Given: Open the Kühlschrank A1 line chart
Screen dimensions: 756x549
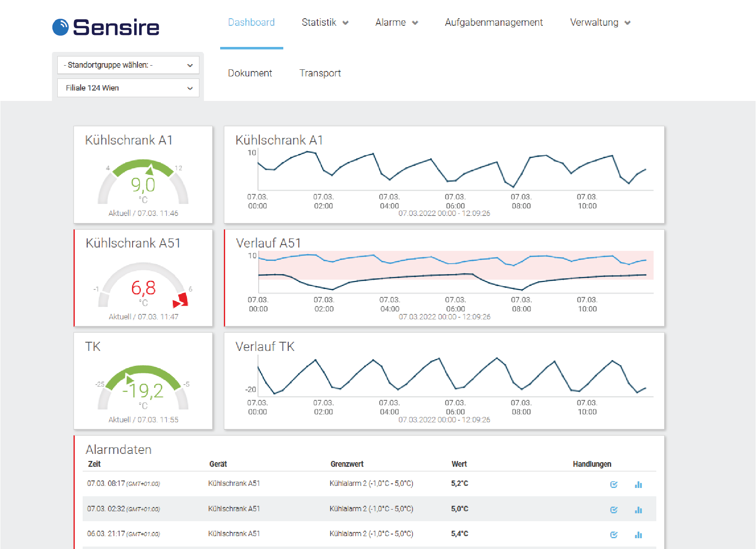Looking at the screenshot, I should (444, 175).
